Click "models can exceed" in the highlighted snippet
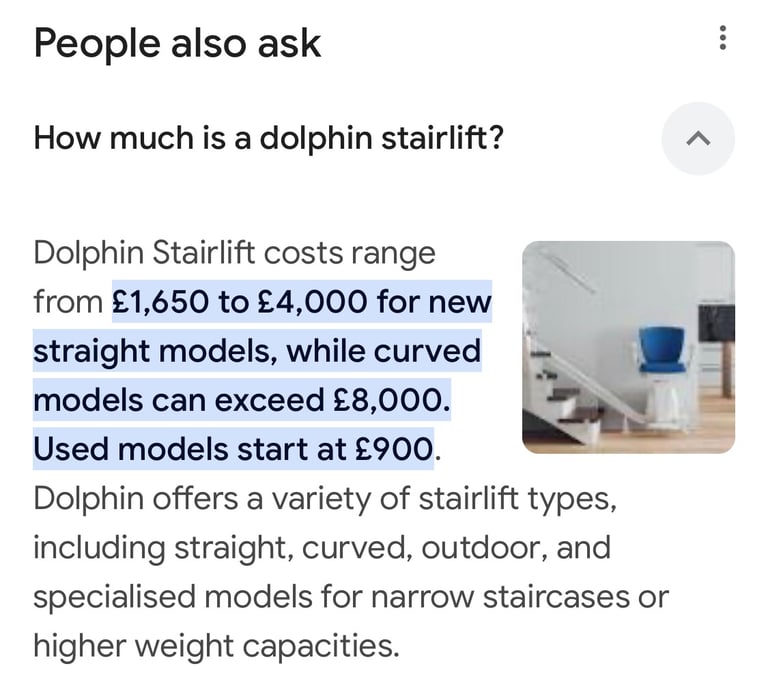This screenshot has height=692, width=768. [x=179, y=400]
